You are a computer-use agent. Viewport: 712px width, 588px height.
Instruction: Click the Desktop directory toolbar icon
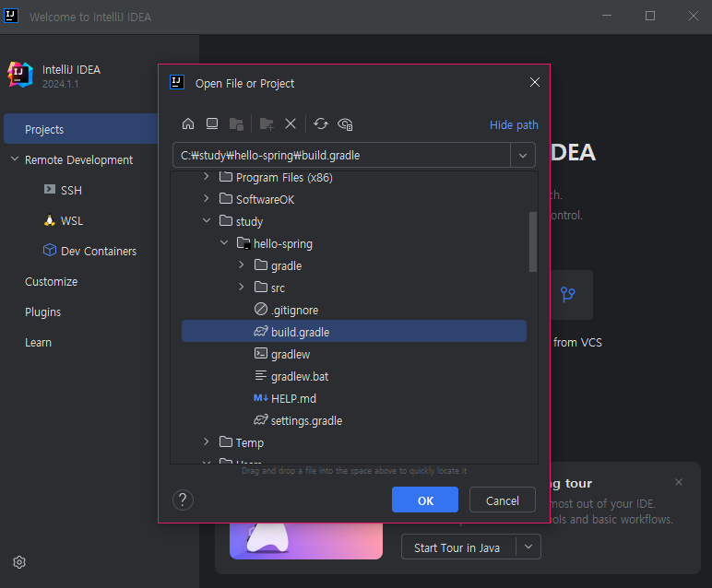click(x=212, y=123)
